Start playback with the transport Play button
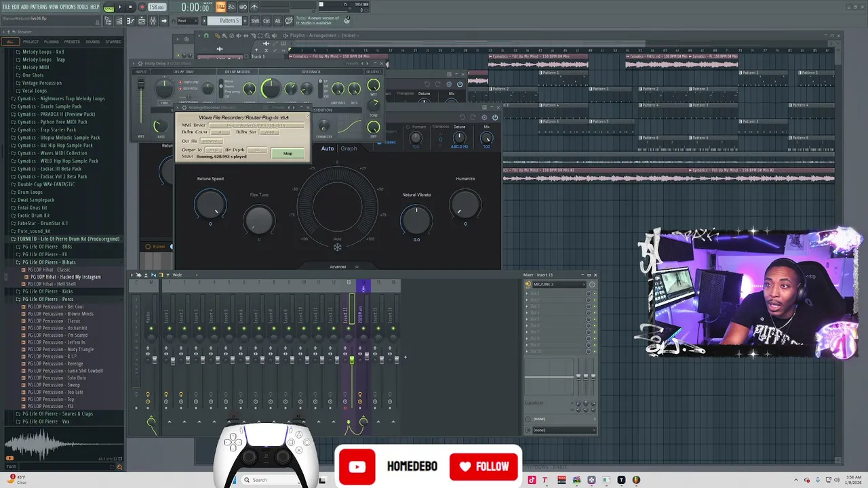 (x=120, y=7)
